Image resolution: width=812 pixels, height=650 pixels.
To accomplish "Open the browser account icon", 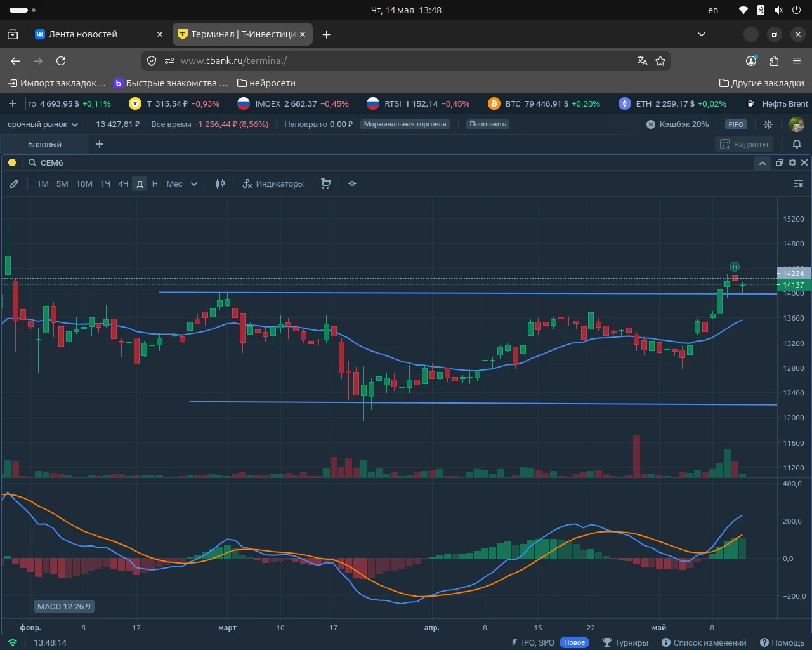I will [x=751, y=61].
